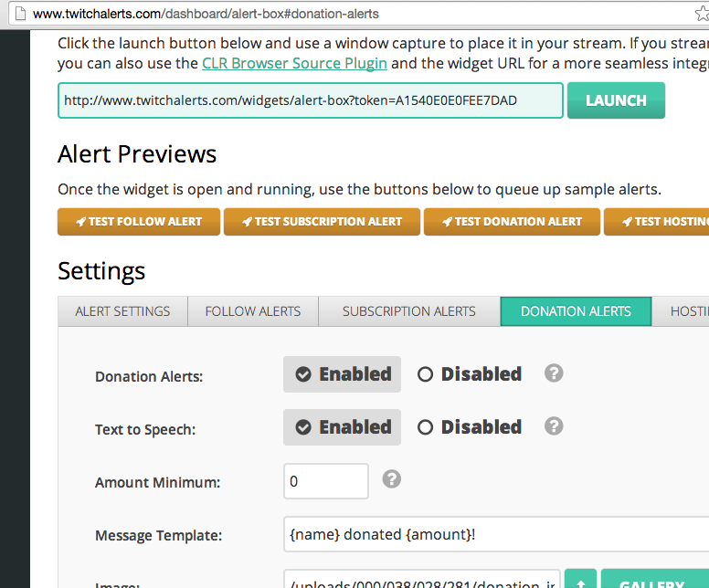The image size is (709, 588).
Task: Open the Hosting alerts tab
Action: [x=683, y=311]
